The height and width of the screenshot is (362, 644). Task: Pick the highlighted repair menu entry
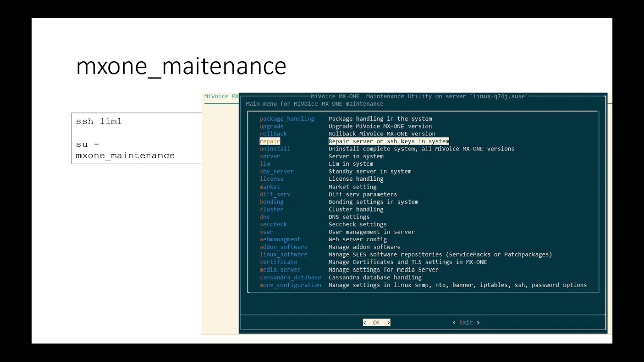coord(270,141)
